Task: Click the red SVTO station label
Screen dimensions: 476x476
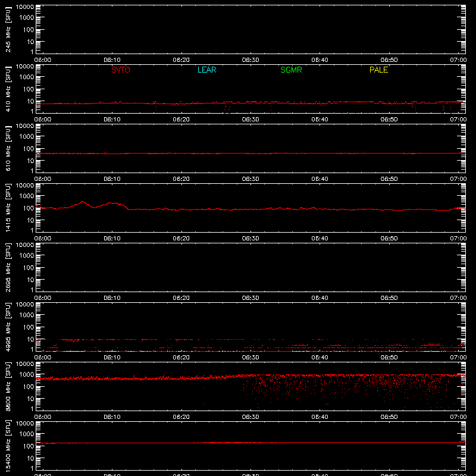Action: pyautogui.click(x=121, y=70)
